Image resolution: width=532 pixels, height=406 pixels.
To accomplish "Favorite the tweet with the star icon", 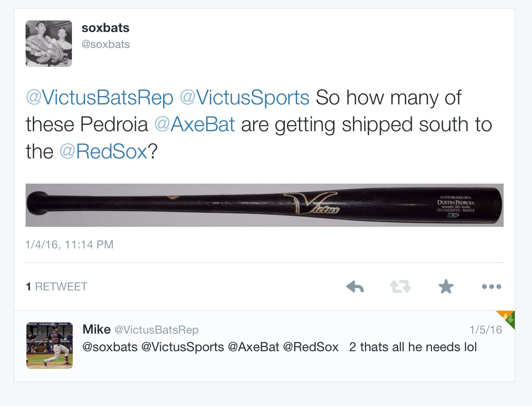I will [446, 286].
